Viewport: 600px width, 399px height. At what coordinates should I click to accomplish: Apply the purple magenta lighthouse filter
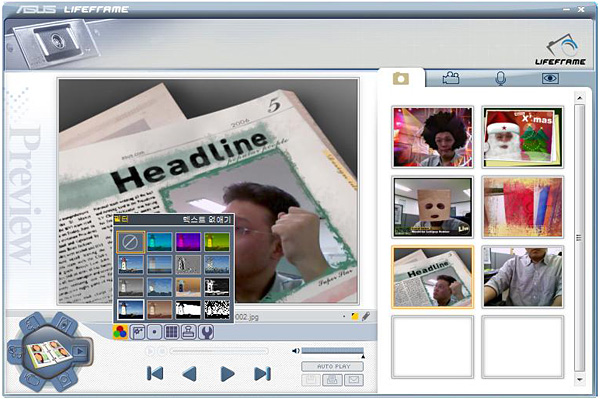(x=188, y=242)
